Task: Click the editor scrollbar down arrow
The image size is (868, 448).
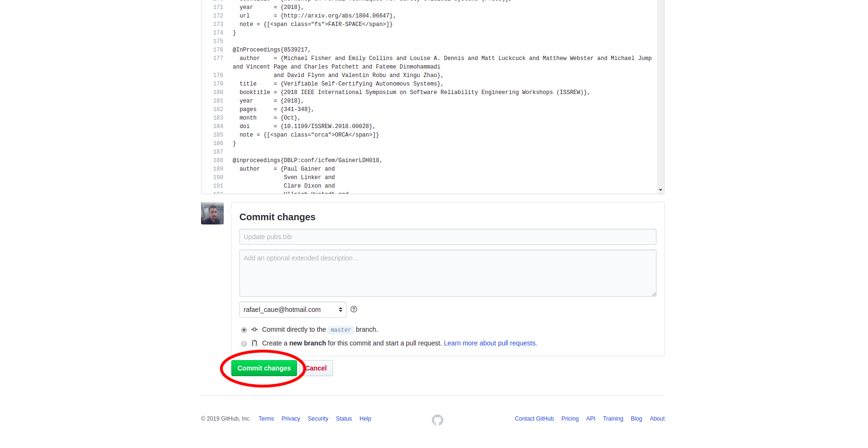Action: click(660, 190)
